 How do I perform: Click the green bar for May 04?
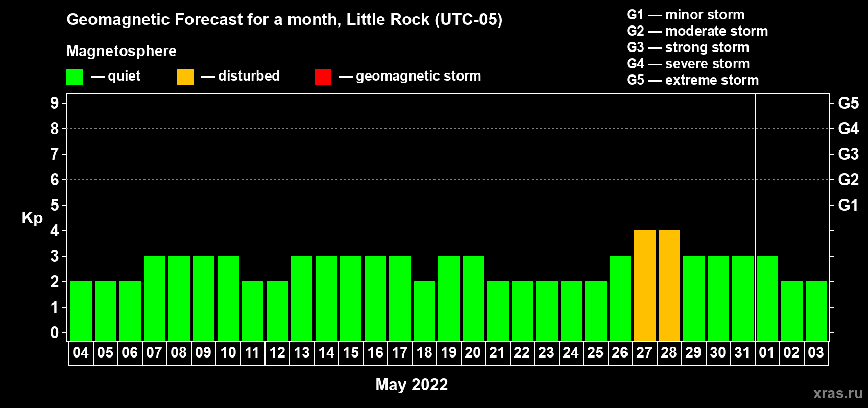click(81, 311)
